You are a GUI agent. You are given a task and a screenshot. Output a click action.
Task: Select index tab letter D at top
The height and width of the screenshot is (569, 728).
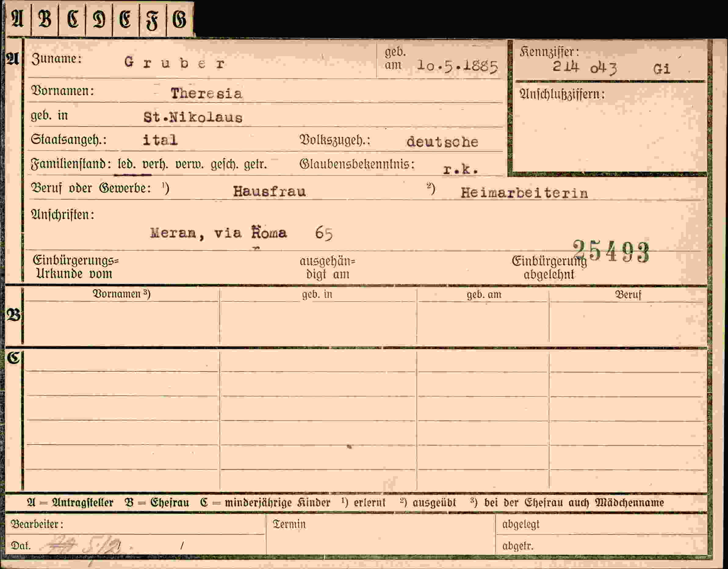click(99, 19)
